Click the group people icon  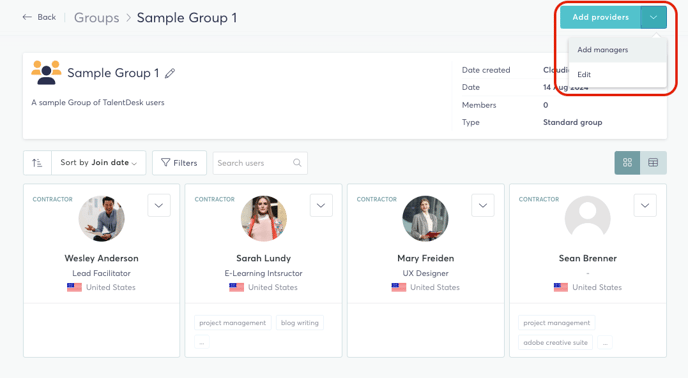46,72
